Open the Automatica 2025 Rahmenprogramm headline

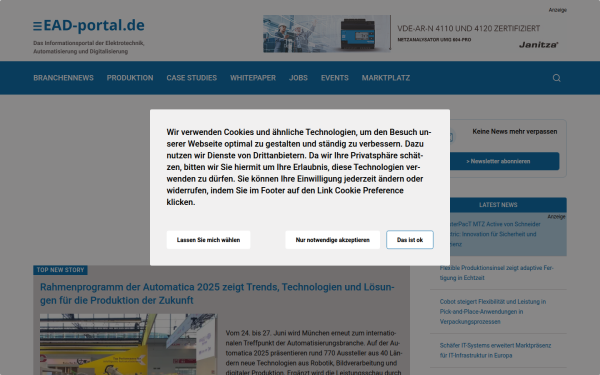coord(217,293)
